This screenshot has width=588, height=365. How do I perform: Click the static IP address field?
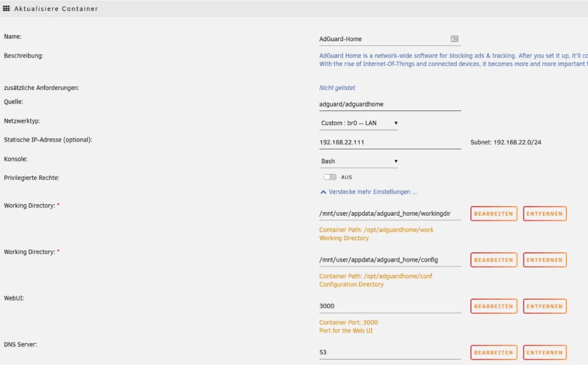[x=390, y=142]
